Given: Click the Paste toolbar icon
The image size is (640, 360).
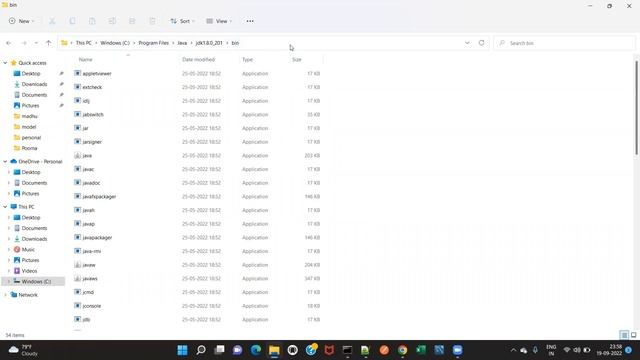Looking at the screenshot, I should point(92,21).
